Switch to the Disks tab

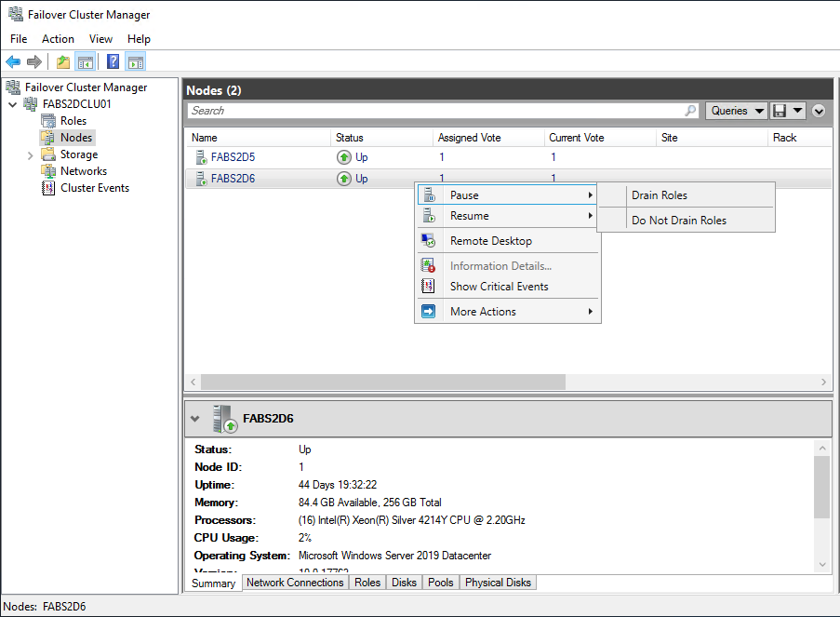click(x=404, y=583)
